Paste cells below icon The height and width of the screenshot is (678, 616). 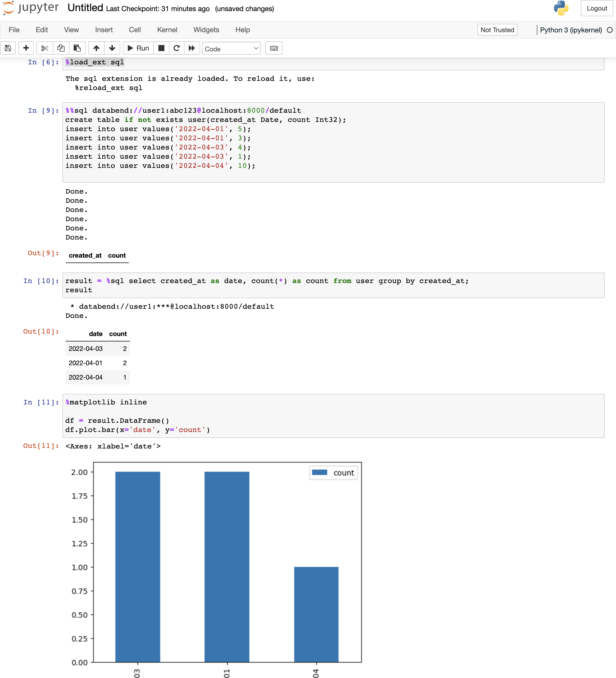click(x=77, y=48)
